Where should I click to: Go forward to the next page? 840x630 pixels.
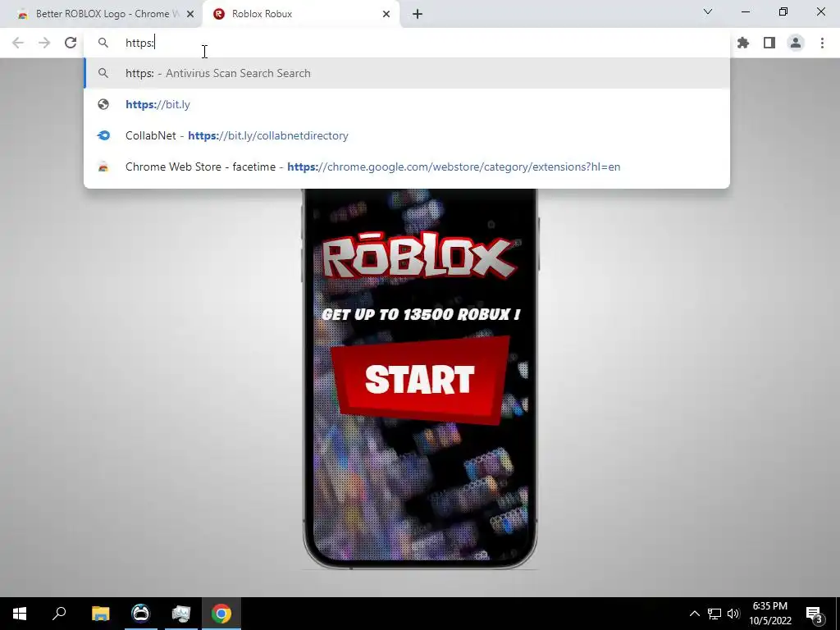tap(44, 43)
